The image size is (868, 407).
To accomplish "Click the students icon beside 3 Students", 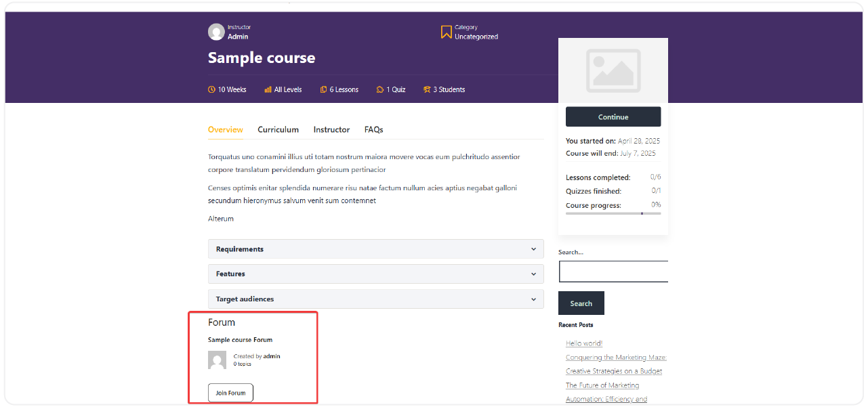I will click(427, 89).
